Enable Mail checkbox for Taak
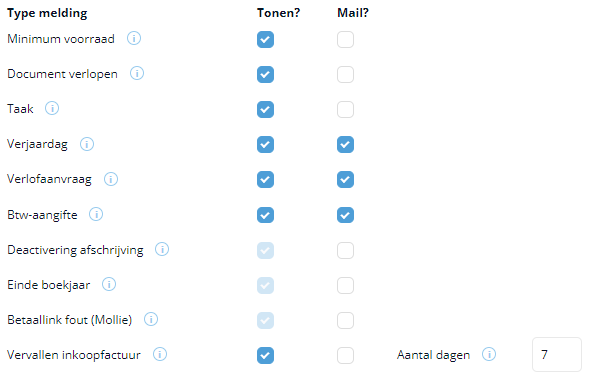 (x=345, y=110)
